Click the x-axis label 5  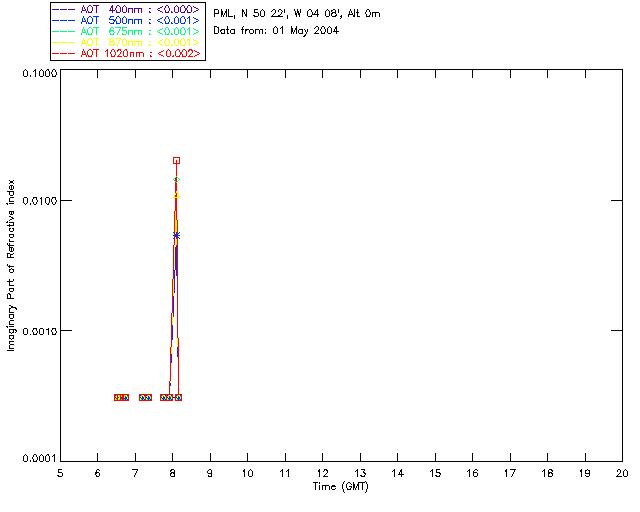coord(60,473)
